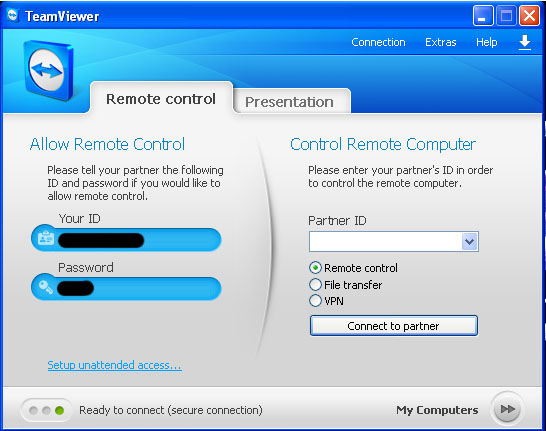Click the Password label text
Viewport: 546px width, 431px height.
tap(86, 267)
